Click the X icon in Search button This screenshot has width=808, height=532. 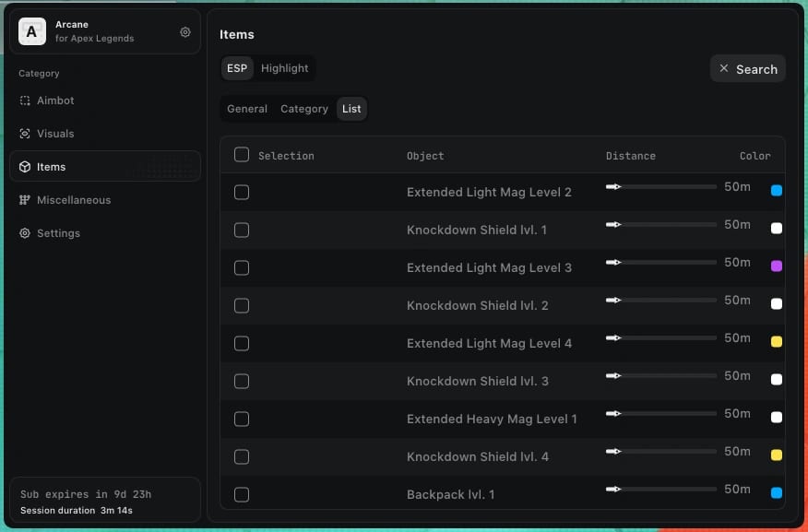click(x=724, y=68)
